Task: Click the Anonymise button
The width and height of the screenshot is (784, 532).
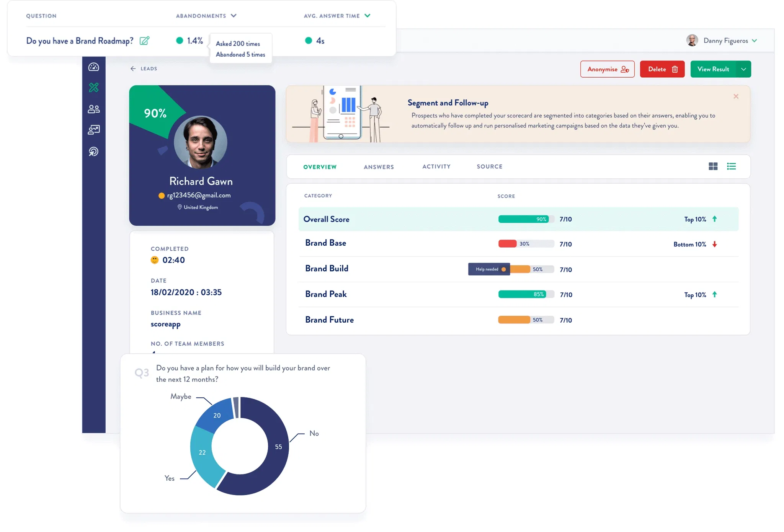Action: [x=607, y=69]
